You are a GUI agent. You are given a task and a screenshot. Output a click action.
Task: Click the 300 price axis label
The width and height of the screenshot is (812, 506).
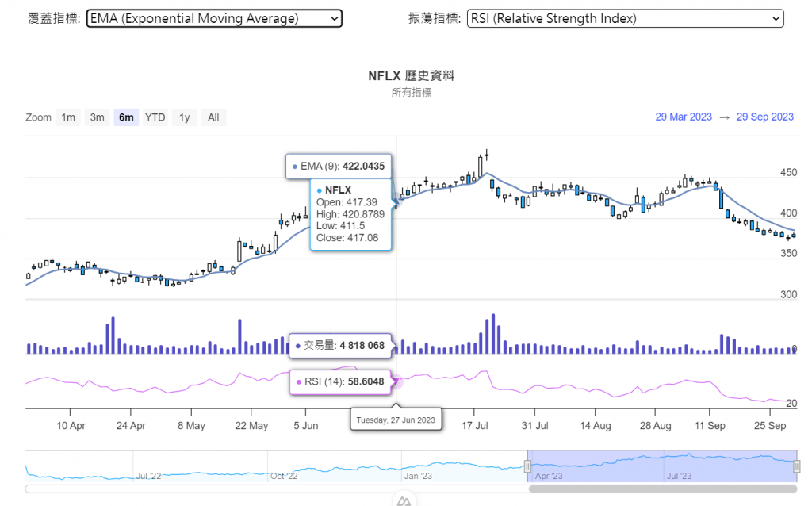coord(789,294)
